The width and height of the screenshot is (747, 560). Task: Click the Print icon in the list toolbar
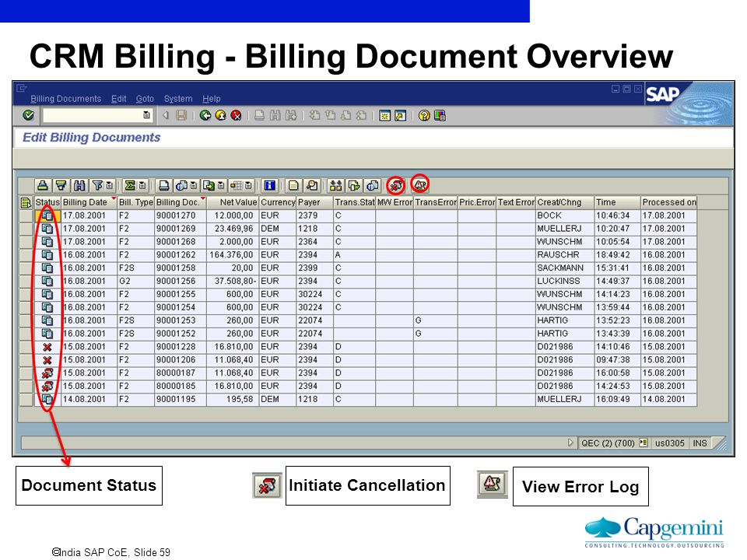pyautogui.click(x=163, y=185)
